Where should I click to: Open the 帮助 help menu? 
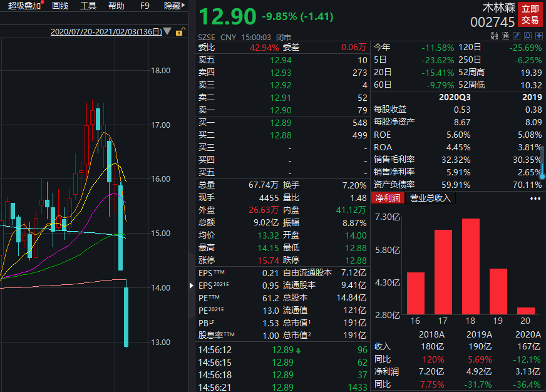coord(116,6)
